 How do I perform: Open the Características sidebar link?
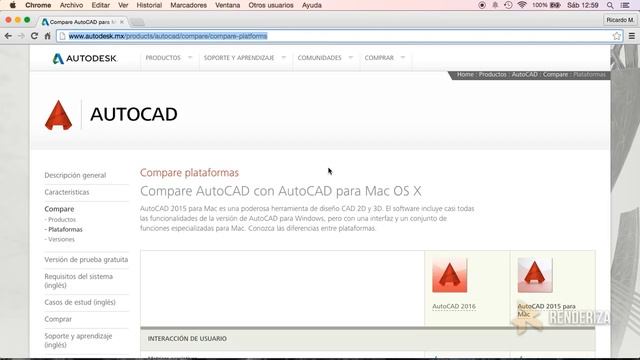67,192
